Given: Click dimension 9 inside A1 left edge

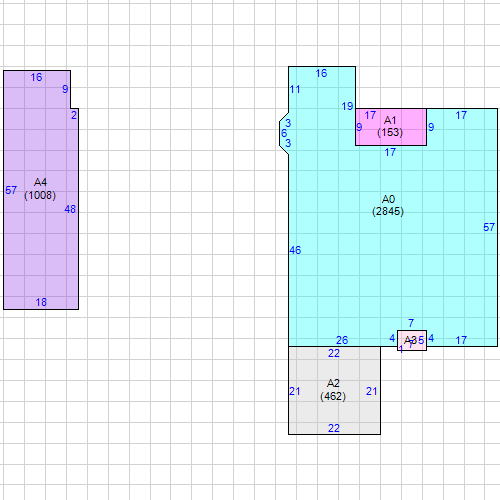Looking at the screenshot, I should (359, 127).
